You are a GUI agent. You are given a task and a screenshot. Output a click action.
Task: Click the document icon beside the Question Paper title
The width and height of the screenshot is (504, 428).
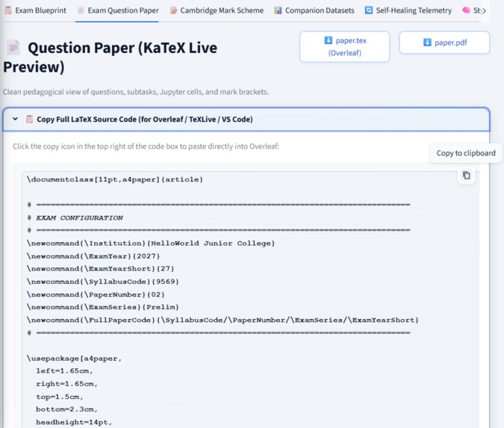pos(13,48)
